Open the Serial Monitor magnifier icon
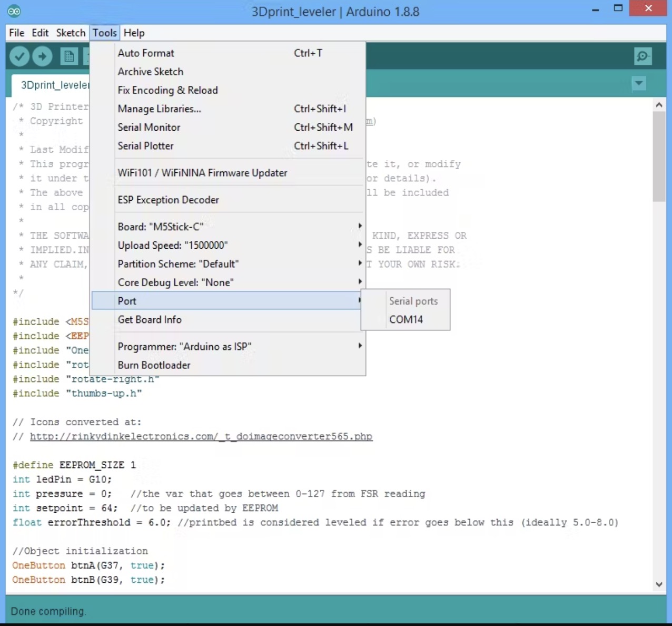Screen dimensions: 672x626 643,56
